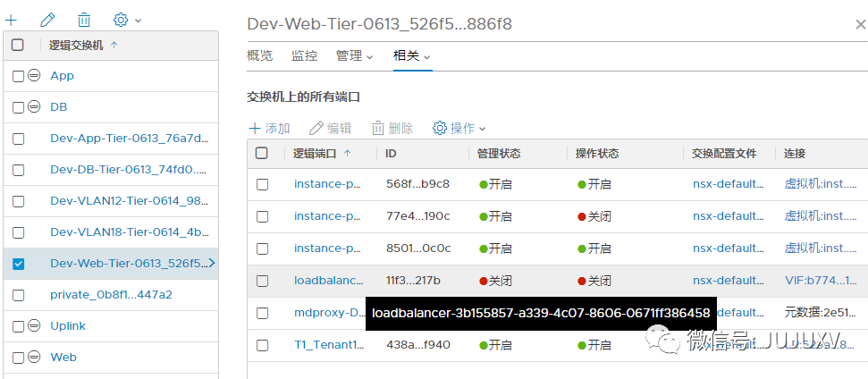This screenshot has width=868, height=379.
Task: Open the mdproxy-D... logical port link
Action: (328, 313)
